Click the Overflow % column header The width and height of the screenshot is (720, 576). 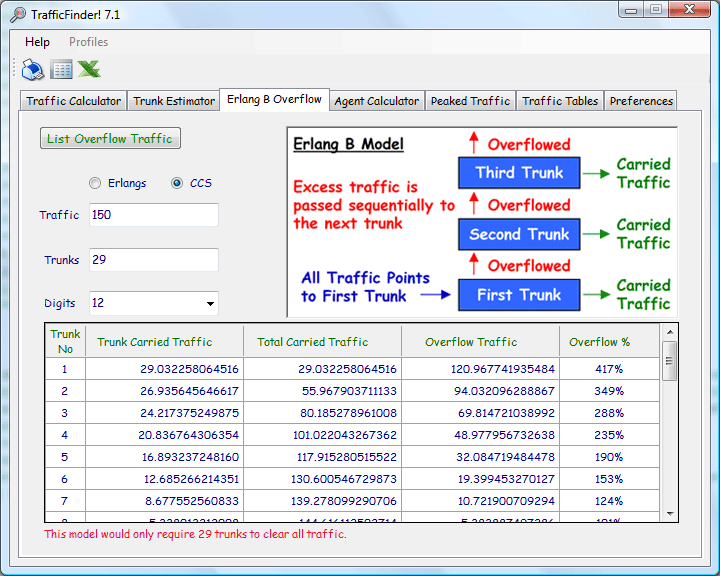[610, 341]
